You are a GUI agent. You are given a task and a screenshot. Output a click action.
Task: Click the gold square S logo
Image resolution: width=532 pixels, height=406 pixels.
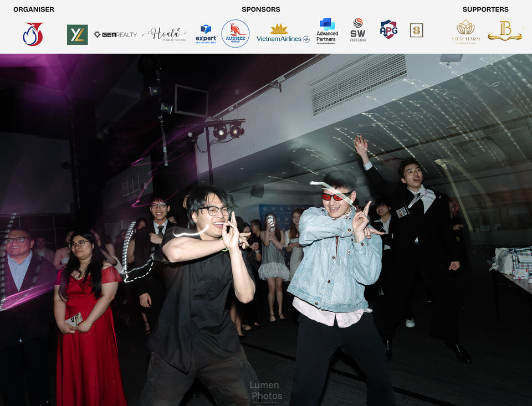[x=416, y=30]
